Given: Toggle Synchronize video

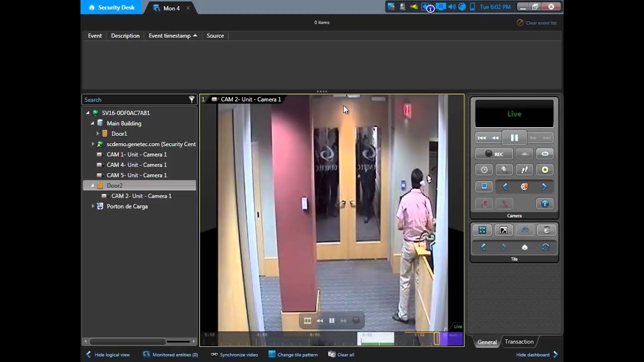Looking at the screenshot, I should (x=234, y=354).
